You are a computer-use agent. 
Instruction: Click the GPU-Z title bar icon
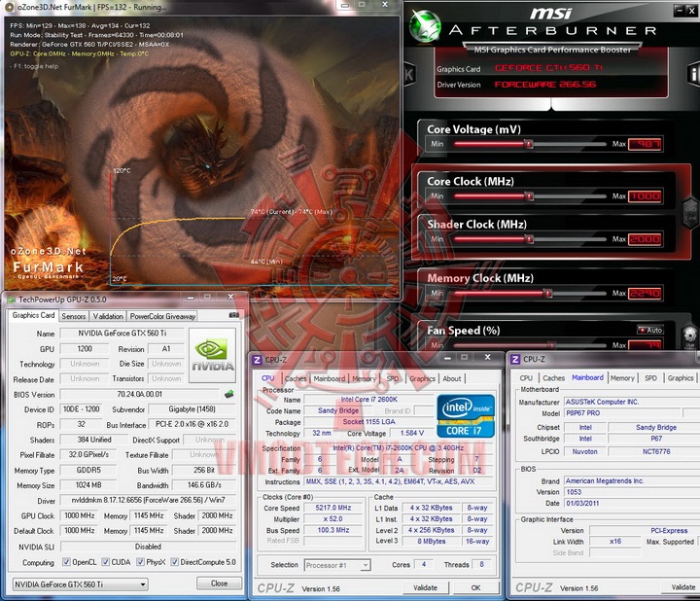[x=11, y=300]
